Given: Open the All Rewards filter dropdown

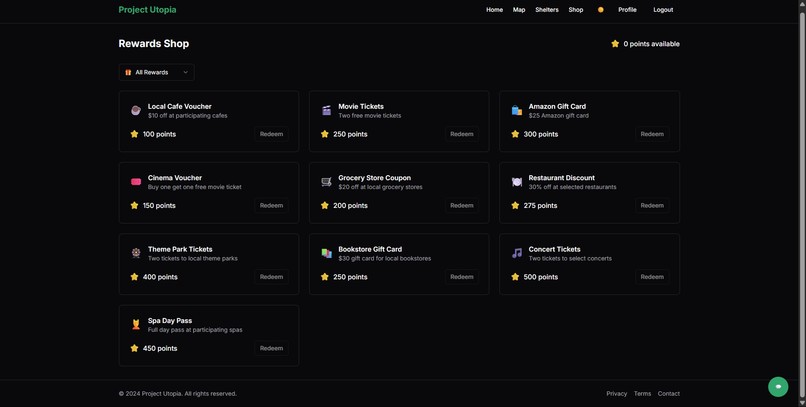Looking at the screenshot, I should pos(156,72).
